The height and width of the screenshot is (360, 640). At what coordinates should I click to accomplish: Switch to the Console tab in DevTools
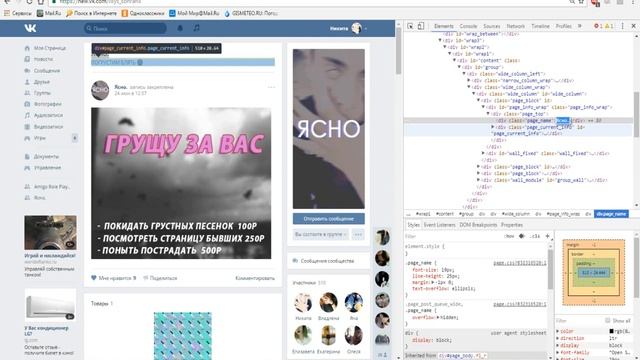(x=468, y=26)
